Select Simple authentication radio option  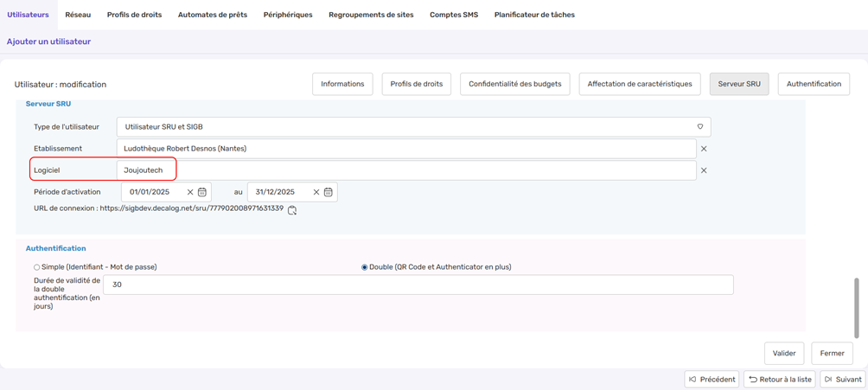click(x=37, y=267)
